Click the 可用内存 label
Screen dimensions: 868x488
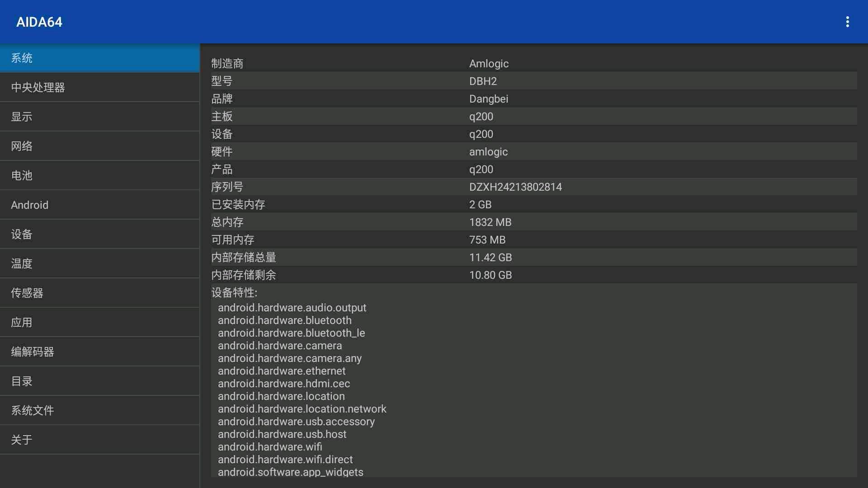click(x=233, y=240)
